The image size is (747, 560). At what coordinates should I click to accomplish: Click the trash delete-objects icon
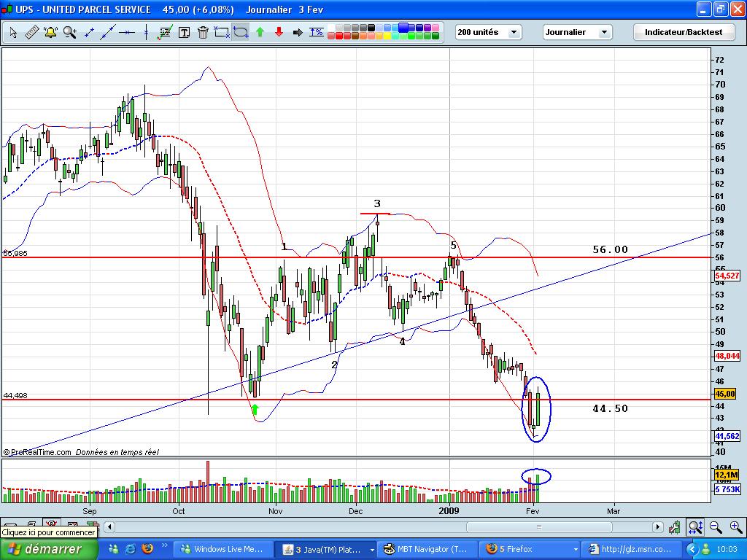203,32
